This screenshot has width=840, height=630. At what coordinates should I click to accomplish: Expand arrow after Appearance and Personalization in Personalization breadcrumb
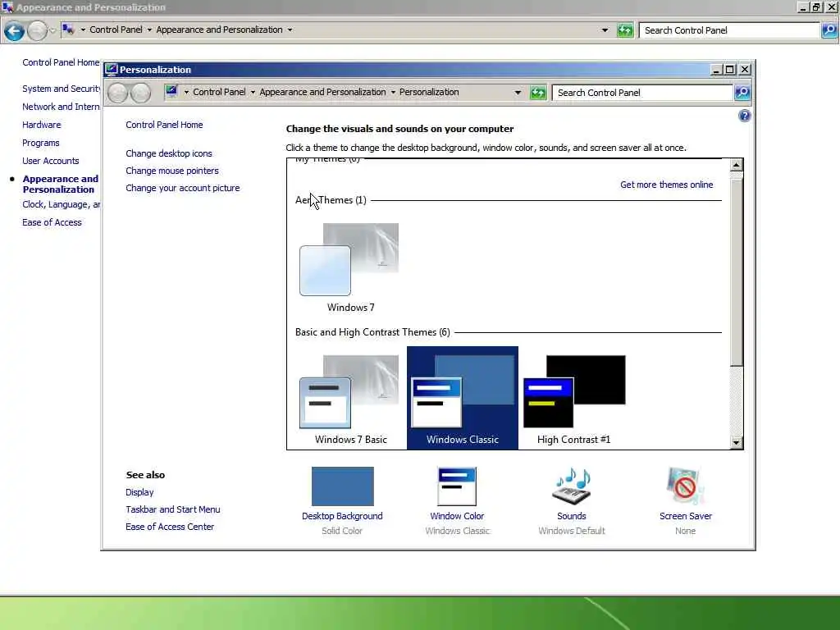(x=393, y=92)
